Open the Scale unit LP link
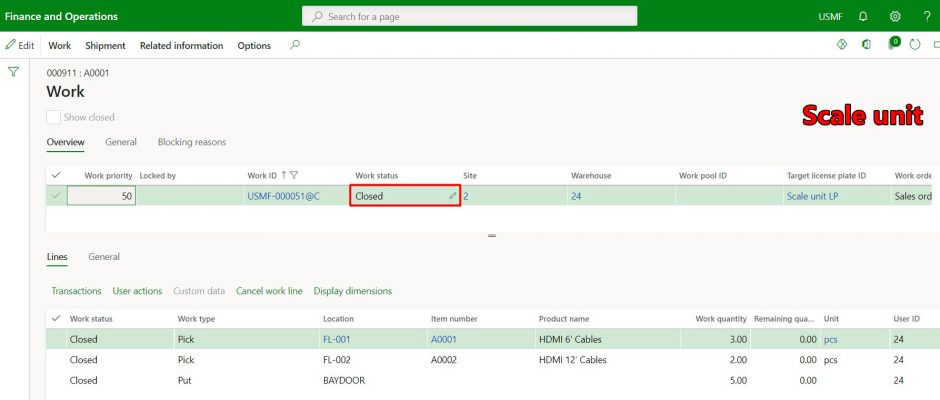 tap(812, 196)
